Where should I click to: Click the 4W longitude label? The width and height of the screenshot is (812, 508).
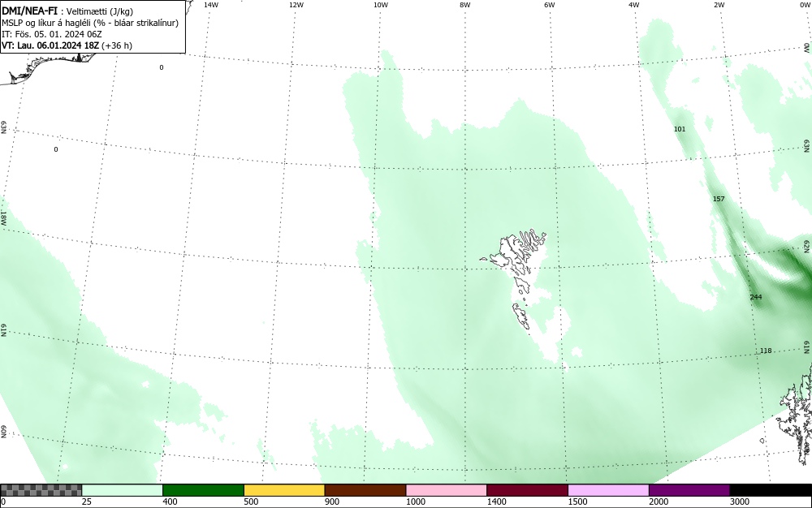point(634,5)
